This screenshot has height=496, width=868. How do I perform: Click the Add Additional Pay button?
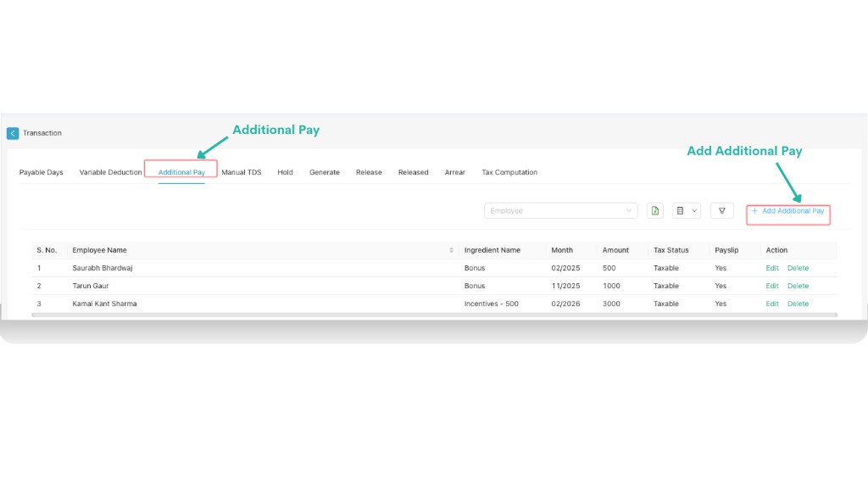787,211
